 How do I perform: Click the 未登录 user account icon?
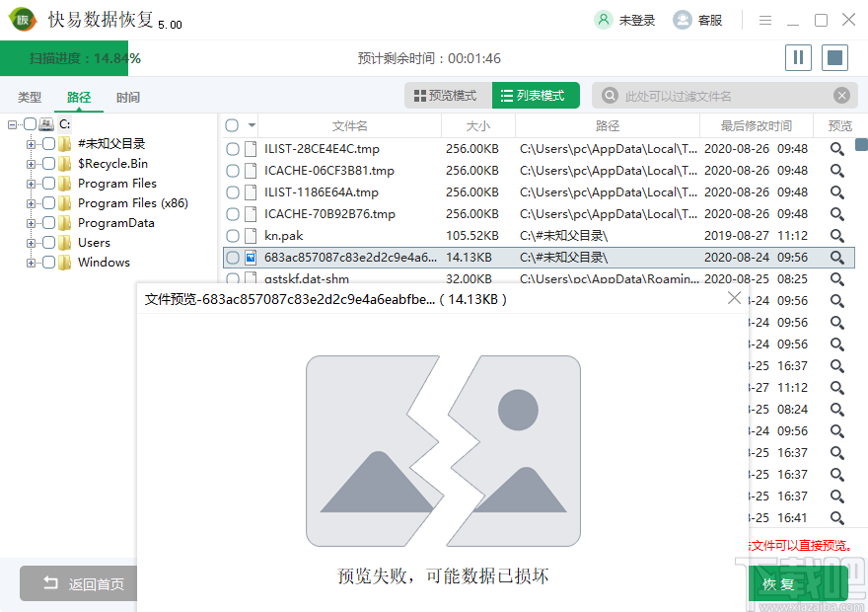[604, 20]
